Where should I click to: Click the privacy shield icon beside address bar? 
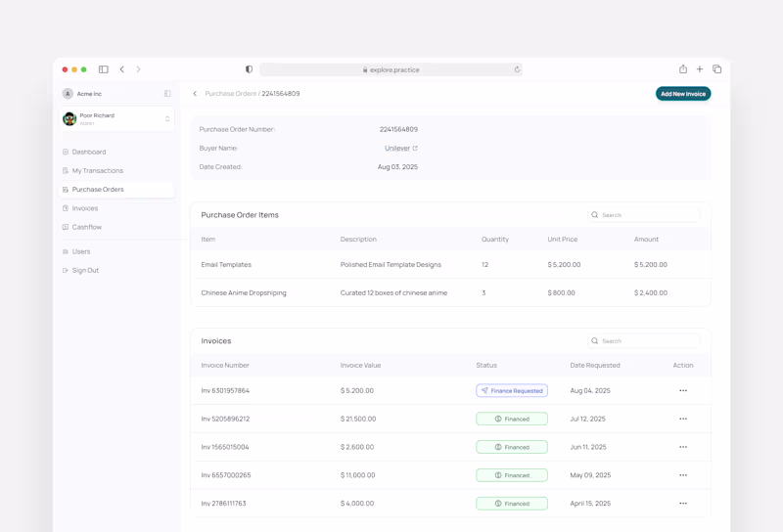249,69
